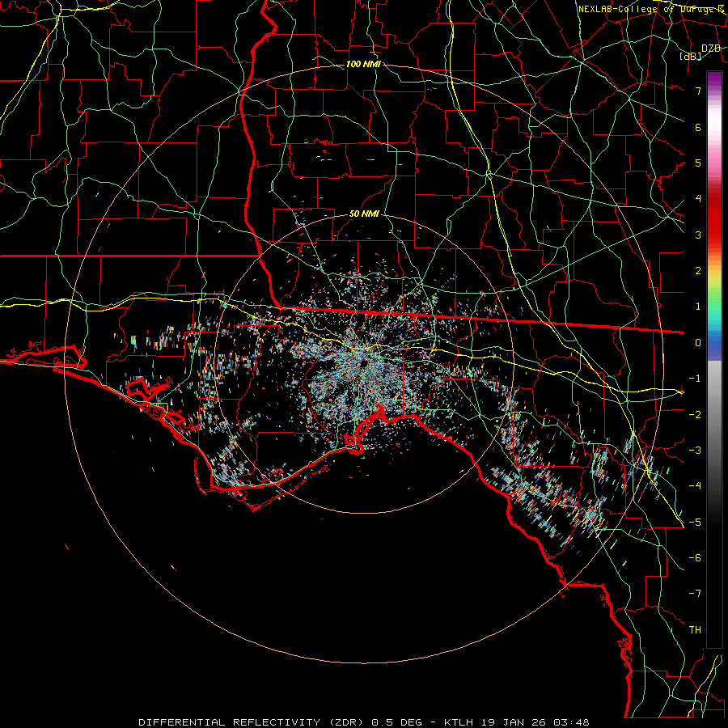Click the dark radar site center in the echoes
This screenshot has height=728, width=728.
pyautogui.click(x=365, y=362)
